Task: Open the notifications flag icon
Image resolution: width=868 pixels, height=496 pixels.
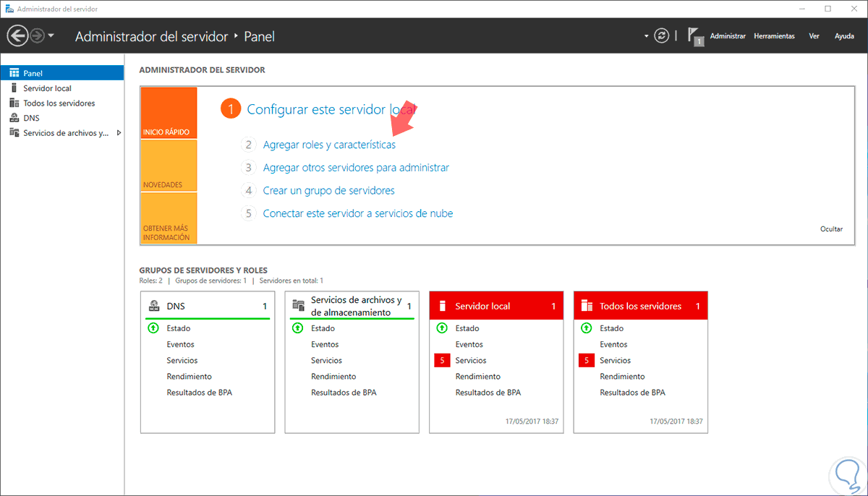Action: click(x=695, y=36)
